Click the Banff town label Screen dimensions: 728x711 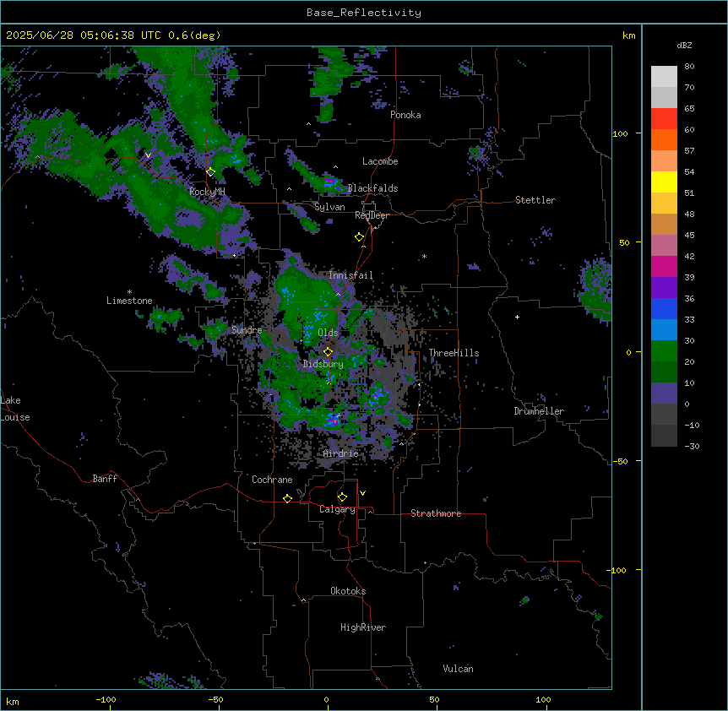[105, 479]
